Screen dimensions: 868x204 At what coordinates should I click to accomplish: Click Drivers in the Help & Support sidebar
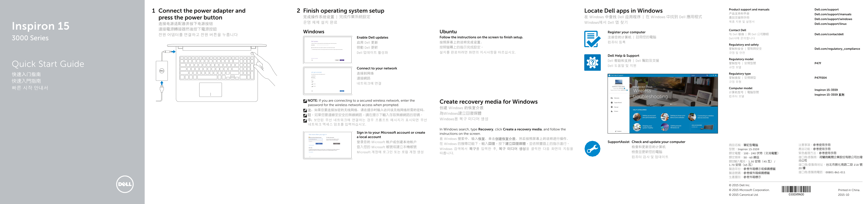[615, 111]
